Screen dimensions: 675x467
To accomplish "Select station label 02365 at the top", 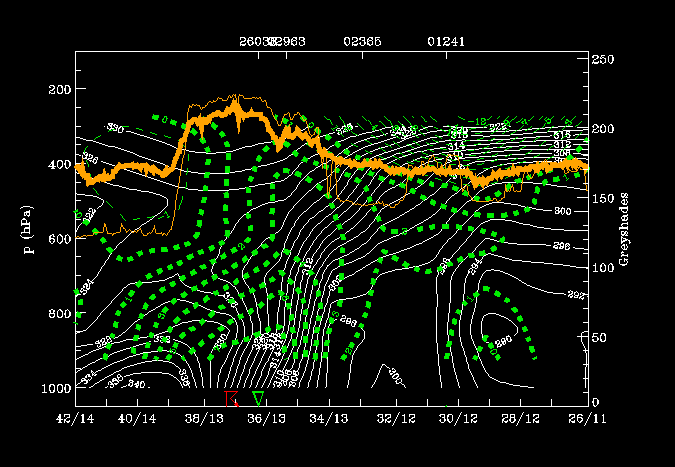I will [x=361, y=42].
